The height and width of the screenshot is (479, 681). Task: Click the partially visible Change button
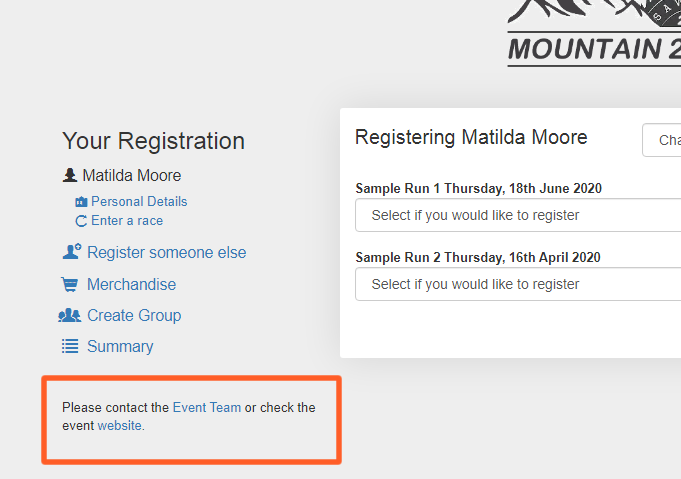point(663,141)
